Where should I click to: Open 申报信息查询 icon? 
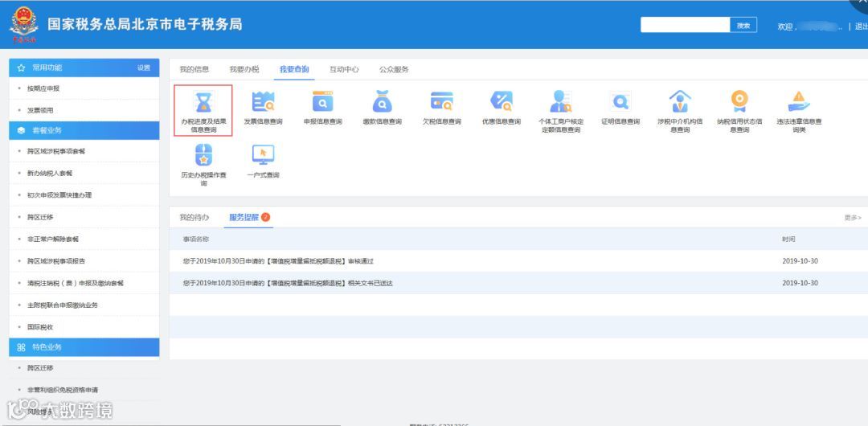323,102
